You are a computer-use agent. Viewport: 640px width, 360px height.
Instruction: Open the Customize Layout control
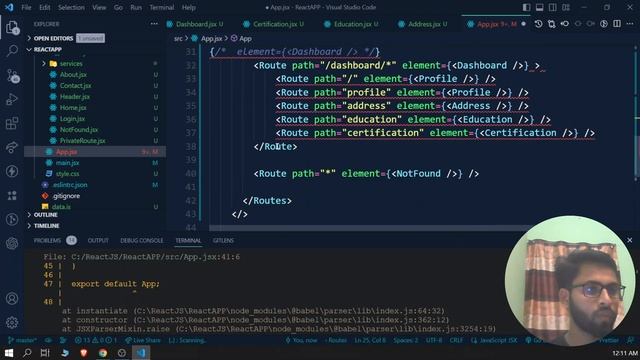point(566,7)
